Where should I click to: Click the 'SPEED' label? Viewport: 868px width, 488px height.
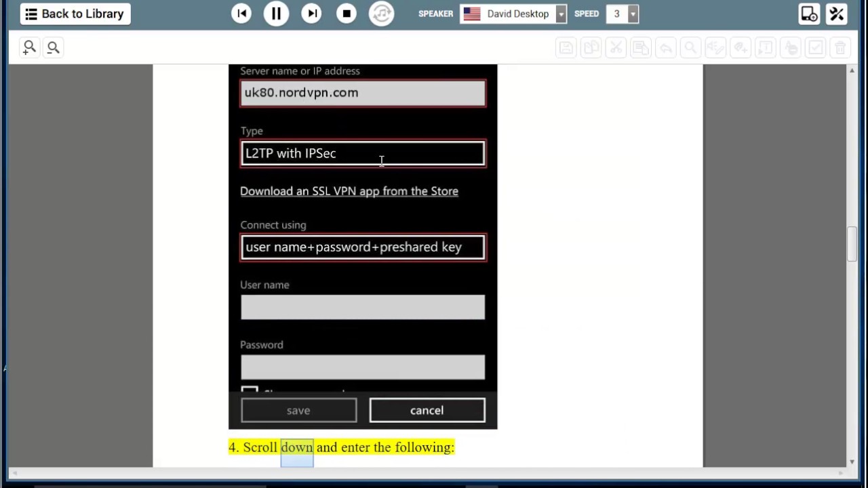click(x=587, y=14)
